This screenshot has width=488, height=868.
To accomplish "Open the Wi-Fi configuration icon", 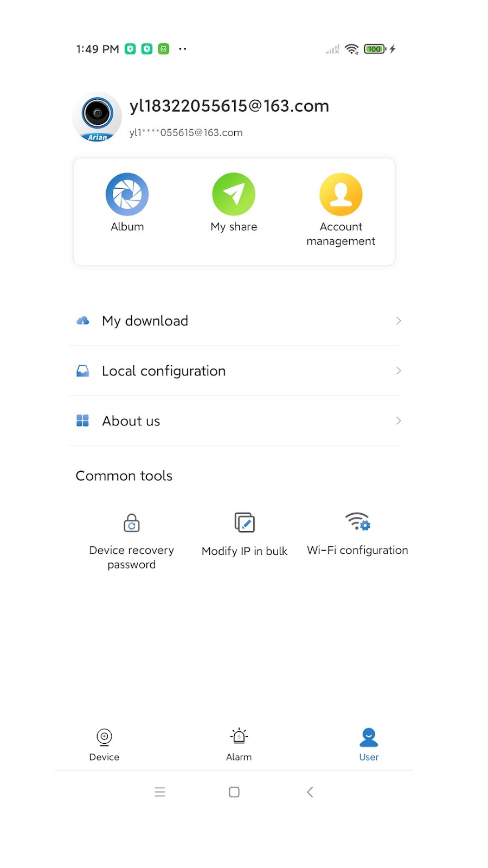I will coord(358,521).
